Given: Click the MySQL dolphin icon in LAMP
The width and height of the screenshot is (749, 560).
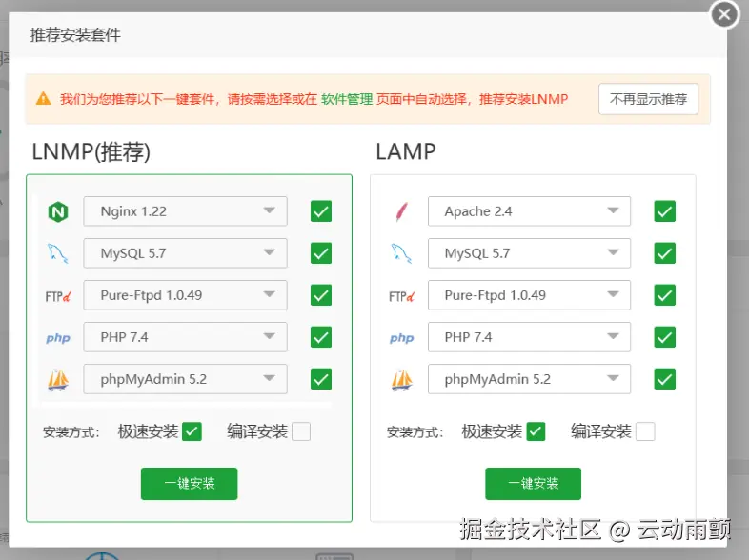Looking at the screenshot, I should 401,253.
